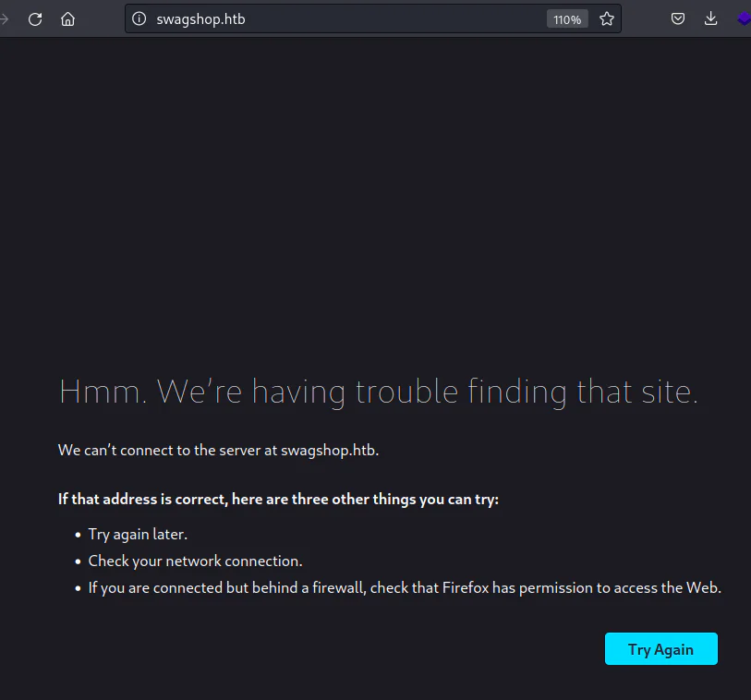The height and width of the screenshot is (700, 751).
Task: Open the Downloads panel icon
Action: coord(710,18)
